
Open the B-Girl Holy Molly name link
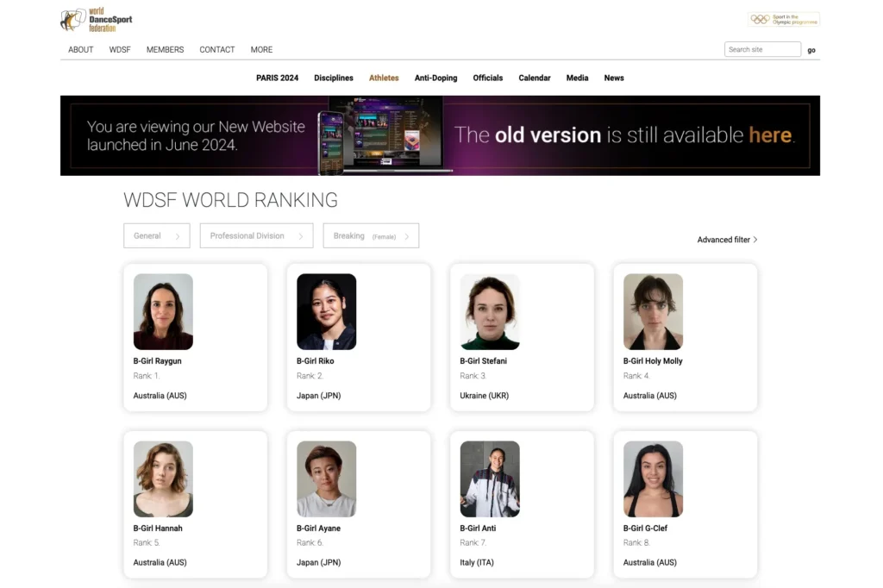[x=652, y=361]
